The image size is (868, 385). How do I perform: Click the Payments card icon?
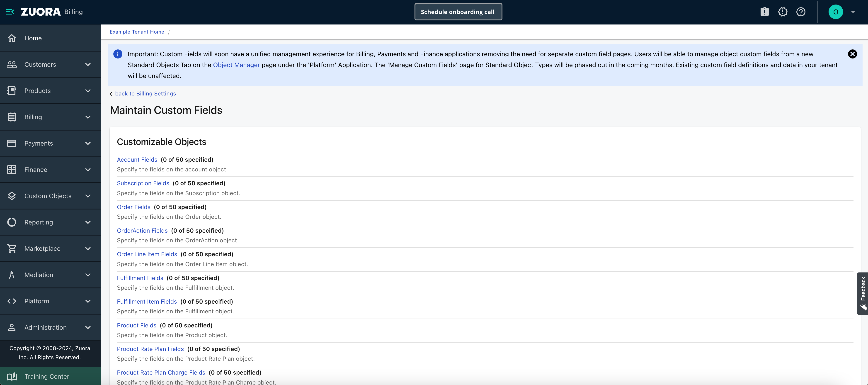tap(12, 143)
